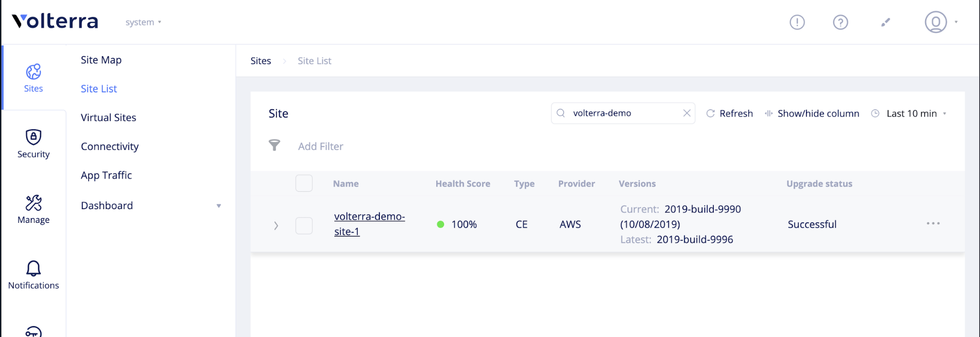Open the row actions three-dot menu
The height and width of the screenshot is (337, 980).
pyautogui.click(x=933, y=223)
